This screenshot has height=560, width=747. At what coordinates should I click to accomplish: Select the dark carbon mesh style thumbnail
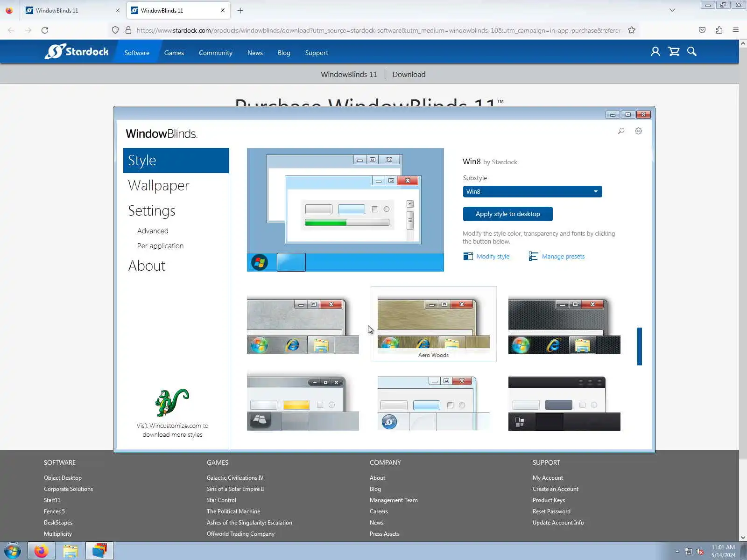[x=564, y=325]
